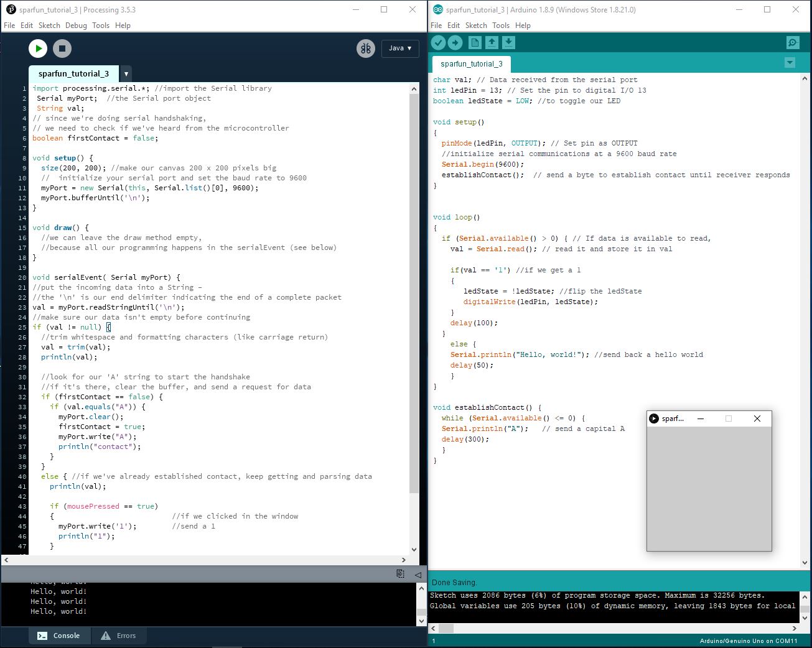Collapse the Processing console with the triangle icon
Image resolution: width=812 pixels, height=648 pixels.
pyautogui.click(x=418, y=575)
